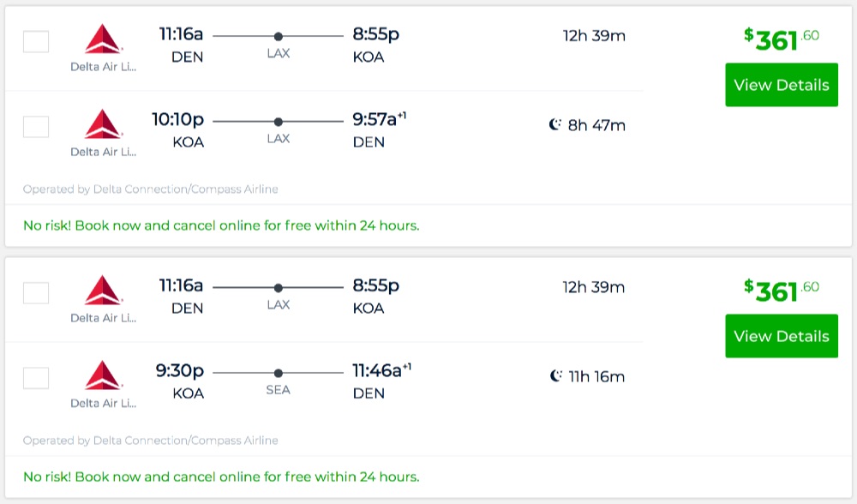
Task: Click the Delta logo on the 9:30p return flight
Action: 104,375
